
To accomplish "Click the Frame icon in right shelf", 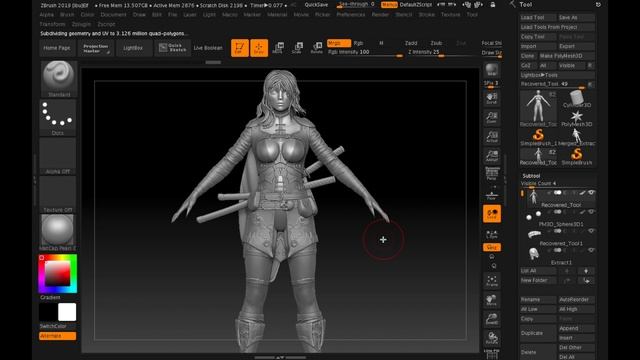I will coord(492,281).
